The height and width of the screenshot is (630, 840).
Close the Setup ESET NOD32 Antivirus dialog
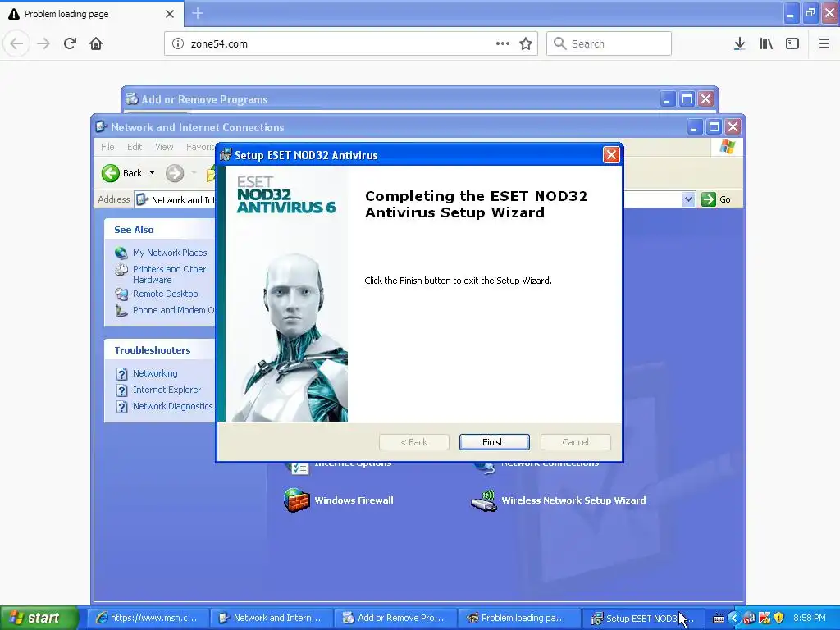[610, 155]
